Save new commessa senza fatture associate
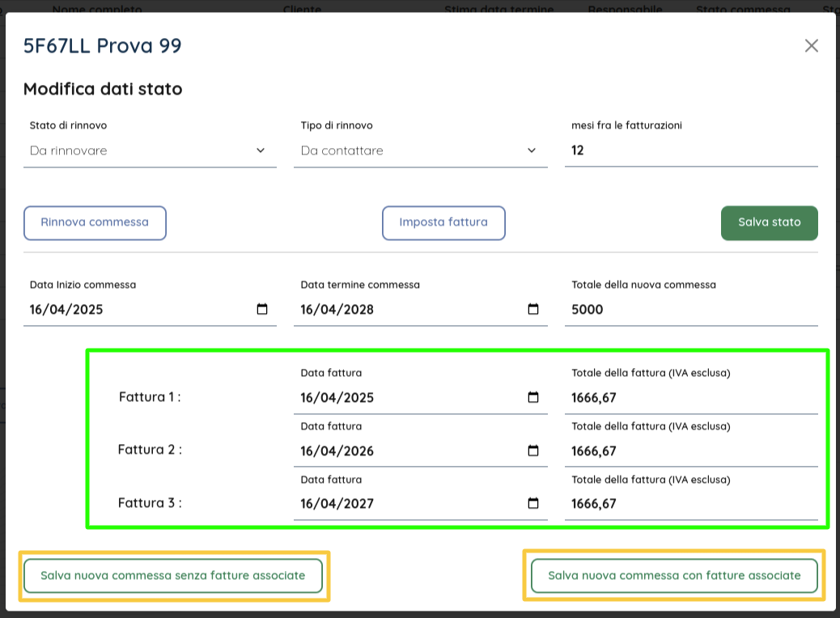 (173, 576)
